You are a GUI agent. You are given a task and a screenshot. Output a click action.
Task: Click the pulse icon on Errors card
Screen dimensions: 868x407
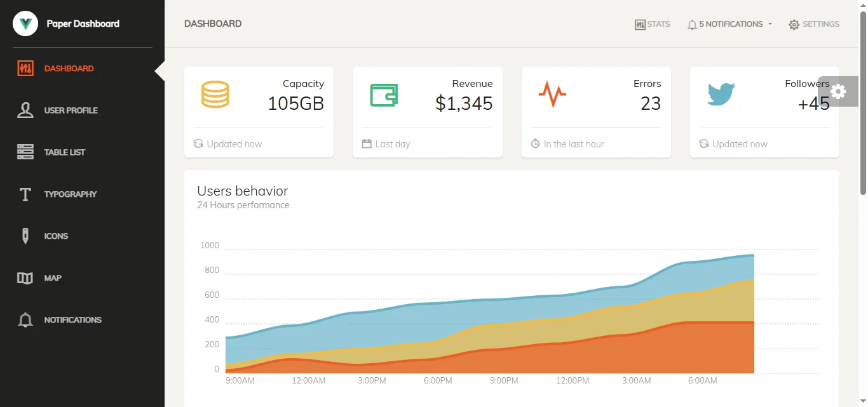553,94
